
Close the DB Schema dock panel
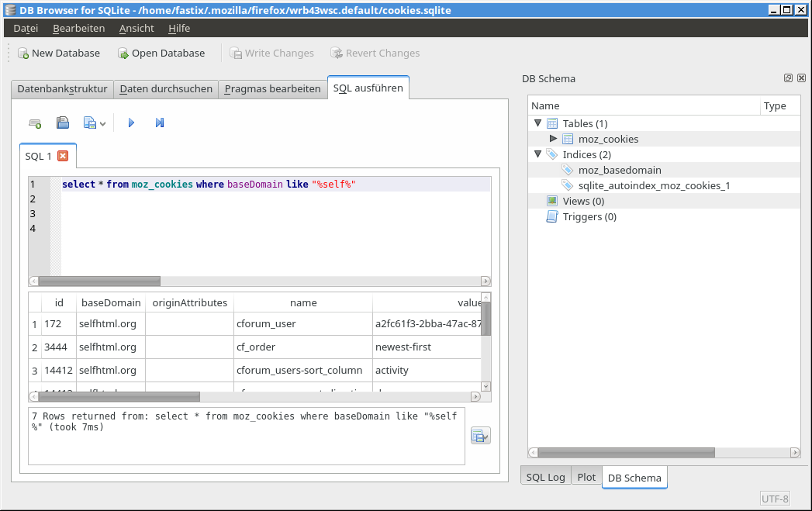point(801,78)
